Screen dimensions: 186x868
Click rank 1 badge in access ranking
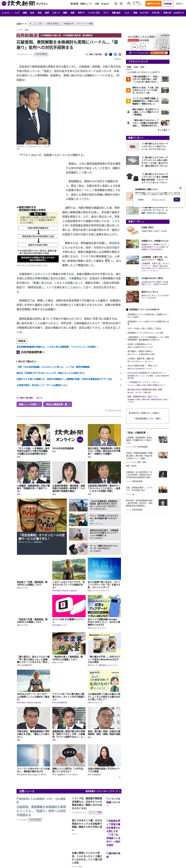pos(128,79)
